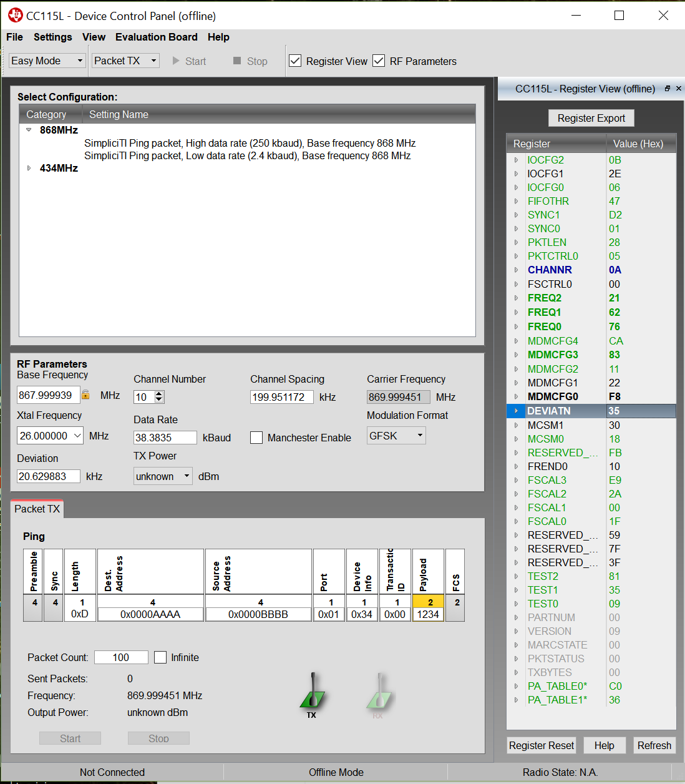Click the Register Export button
Image resolution: width=685 pixels, height=784 pixels.
click(x=591, y=118)
